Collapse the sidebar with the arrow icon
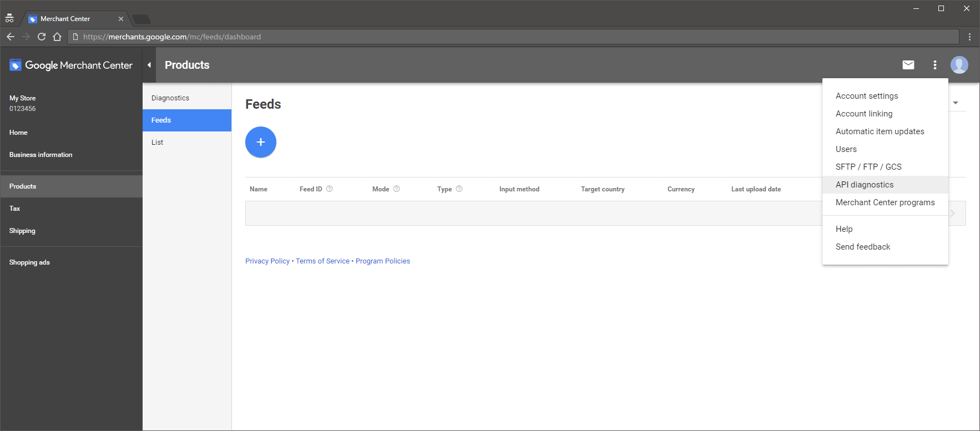The height and width of the screenshot is (431, 980). click(x=149, y=65)
